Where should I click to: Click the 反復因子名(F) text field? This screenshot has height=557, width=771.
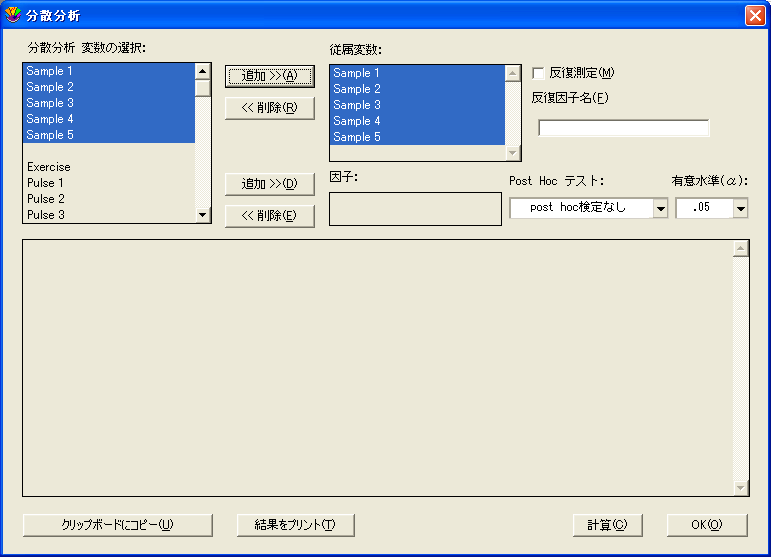point(623,128)
